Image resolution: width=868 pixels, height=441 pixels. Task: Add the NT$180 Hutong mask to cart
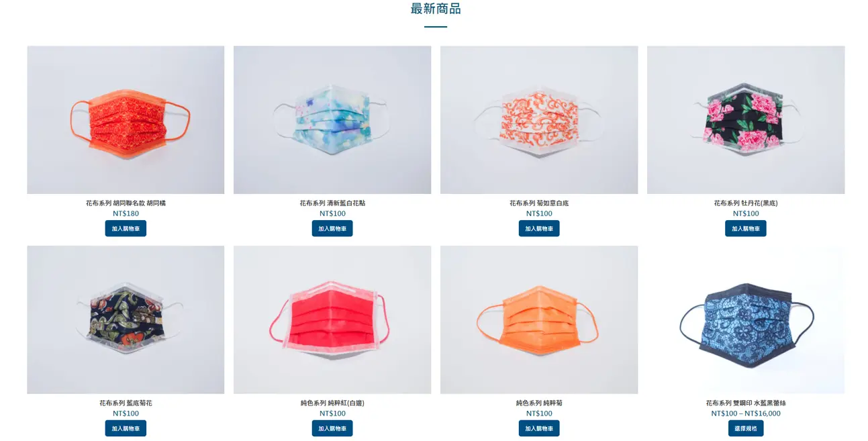point(126,228)
